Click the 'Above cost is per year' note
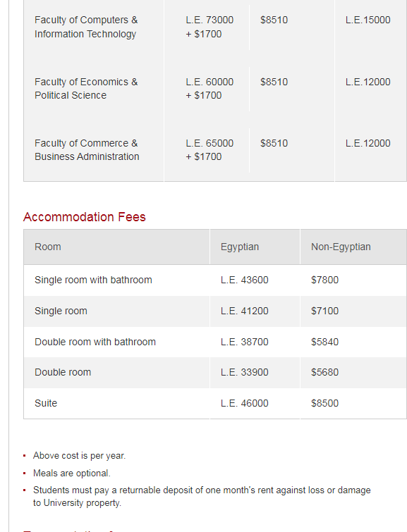The width and height of the screenshot is (407, 532). pos(79,456)
